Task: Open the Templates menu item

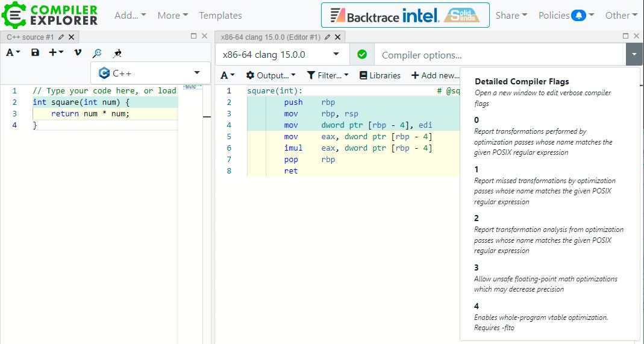Action: click(220, 15)
